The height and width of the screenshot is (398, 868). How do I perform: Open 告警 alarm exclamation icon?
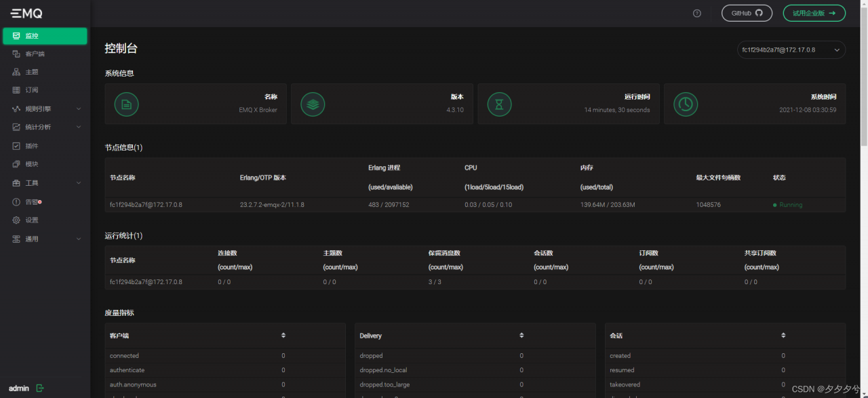point(16,202)
